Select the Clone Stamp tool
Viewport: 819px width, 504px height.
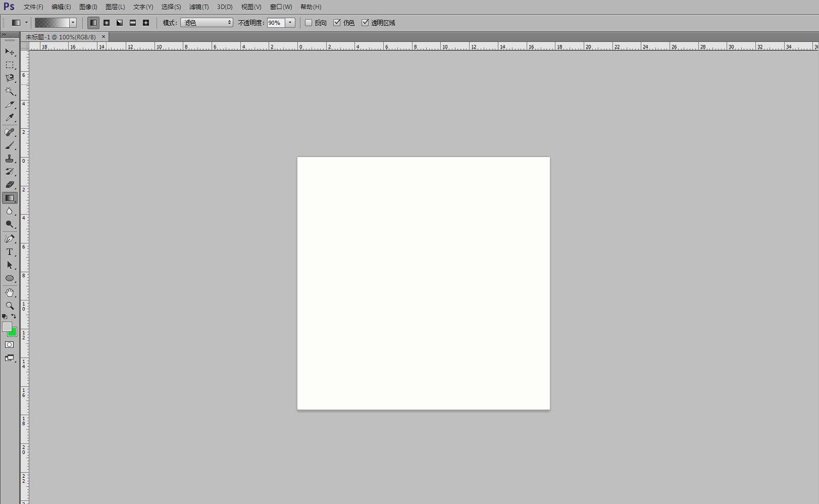10,159
